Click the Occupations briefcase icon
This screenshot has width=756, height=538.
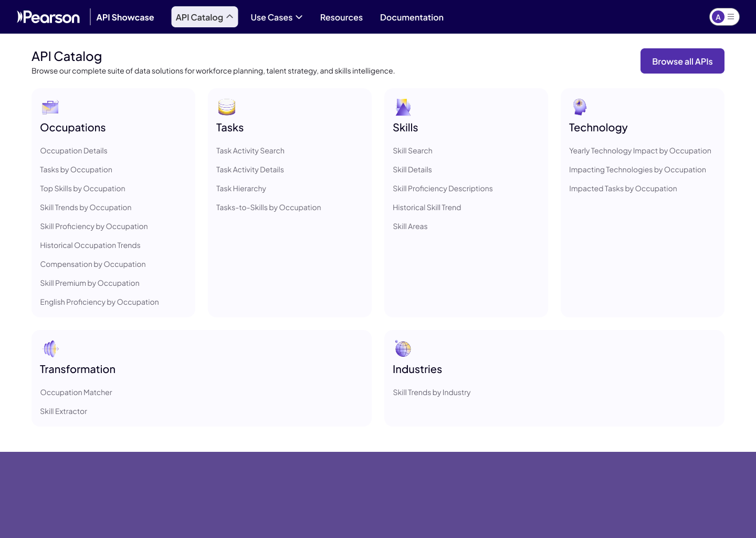(50, 107)
